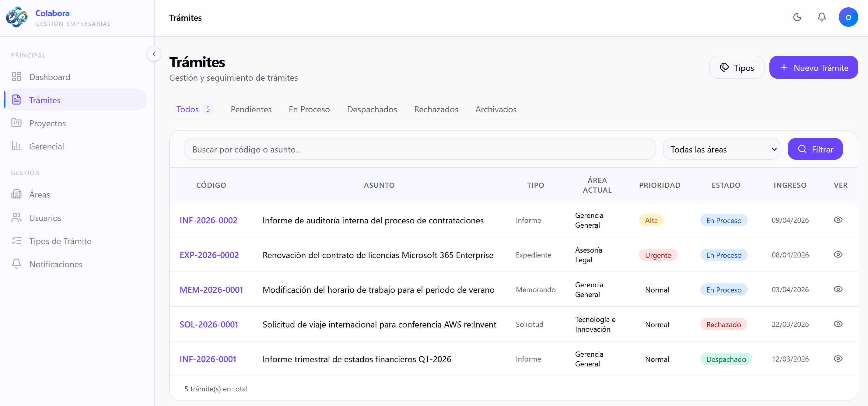The width and height of the screenshot is (868, 406).
Task: Show details of rejected trámite SOL-2026-0001
Action: click(838, 324)
